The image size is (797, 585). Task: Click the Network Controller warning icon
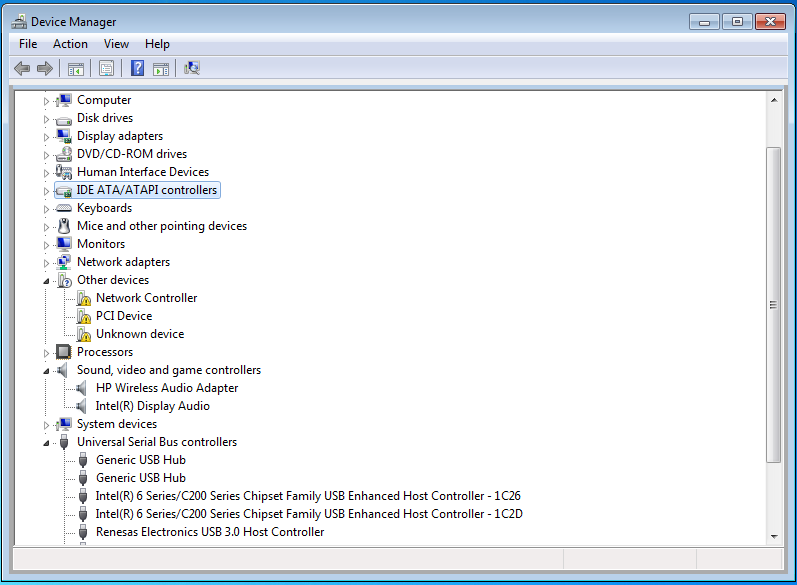[x=84, y=298]
